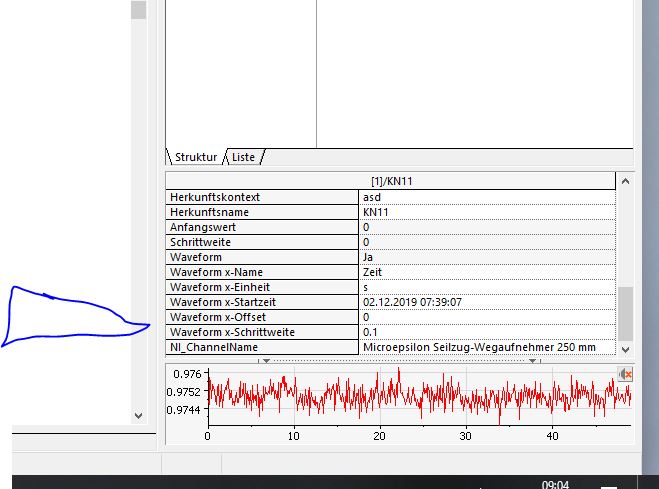Image resolution: width=659 pixels, height=489 pixels.
Task: Switch to the Struktur tab
Action: [x=196, y=157]
